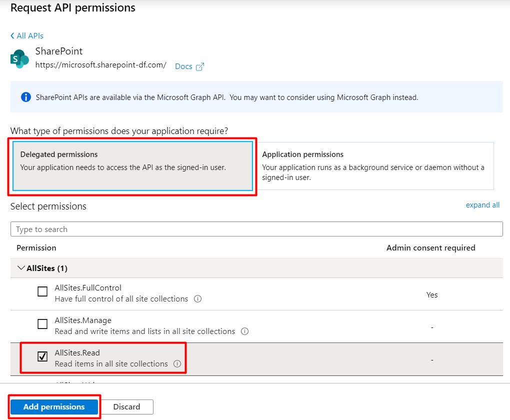Check the AllSites.FullControl checkbox

(x=42, y=291)
